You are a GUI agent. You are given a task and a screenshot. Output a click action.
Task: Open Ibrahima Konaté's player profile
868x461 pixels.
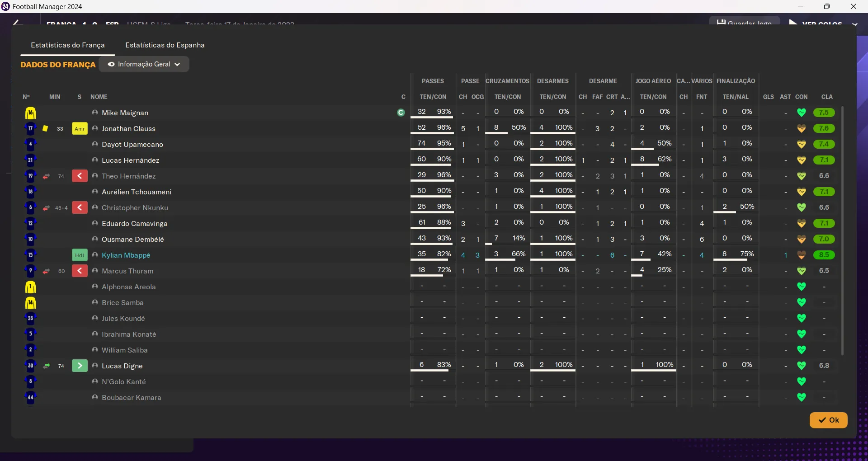(x=129, y=334)
